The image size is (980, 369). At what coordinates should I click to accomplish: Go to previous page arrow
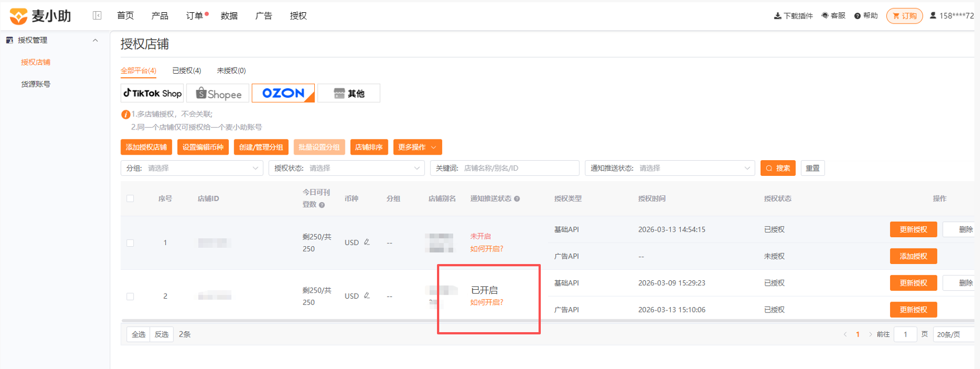(845, 334)
